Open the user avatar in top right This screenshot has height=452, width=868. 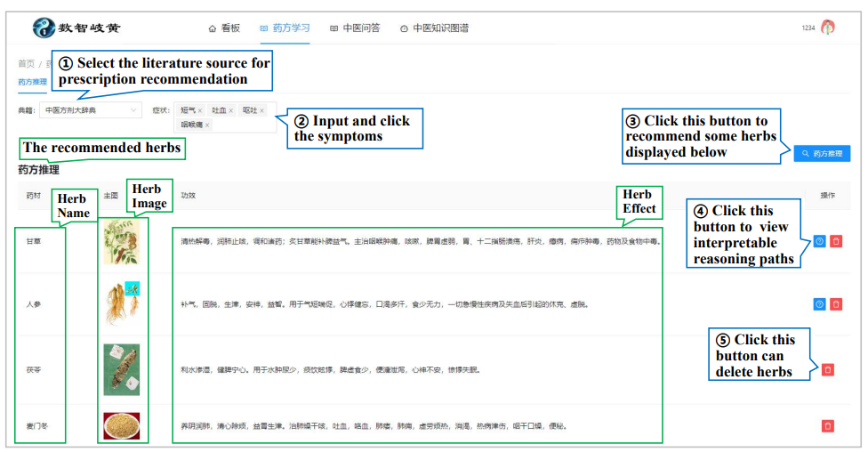point(828,28)
